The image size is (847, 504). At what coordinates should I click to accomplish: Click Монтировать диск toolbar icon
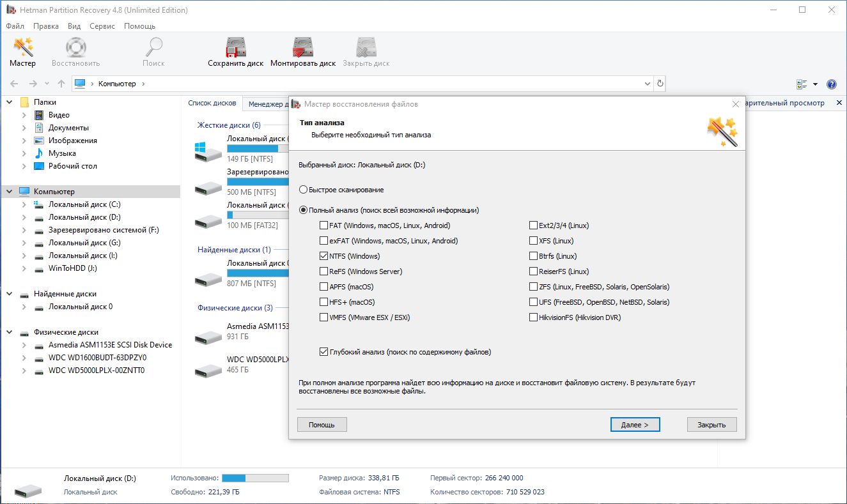coord(303,52)
